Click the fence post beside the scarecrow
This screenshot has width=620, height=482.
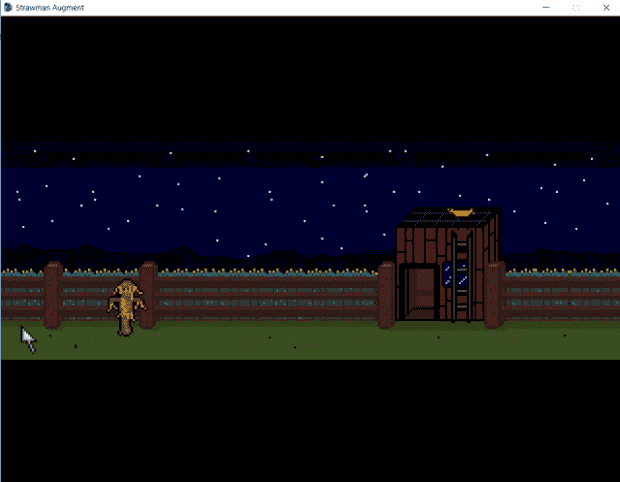point(148,295)
